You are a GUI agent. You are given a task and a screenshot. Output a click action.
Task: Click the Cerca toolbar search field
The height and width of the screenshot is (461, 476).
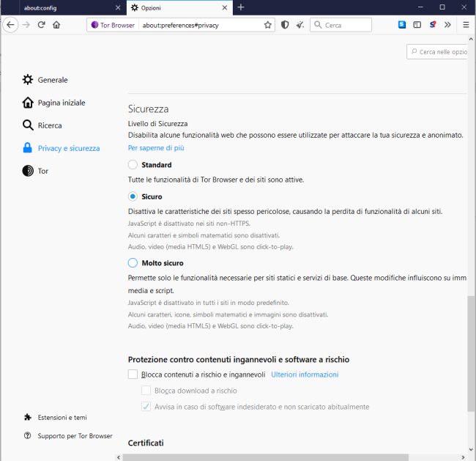[x=341, y=25]
